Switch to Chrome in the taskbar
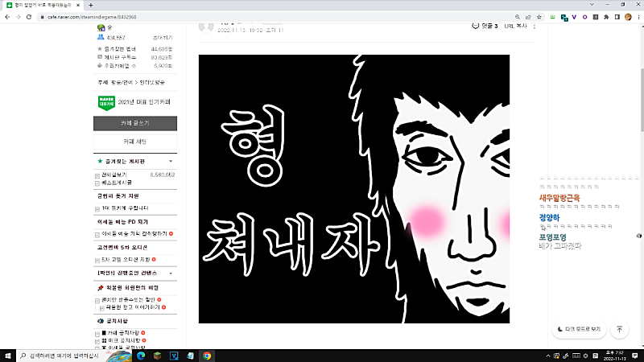Viewport: 644px width, 362px height. click(x=207, y=356)
